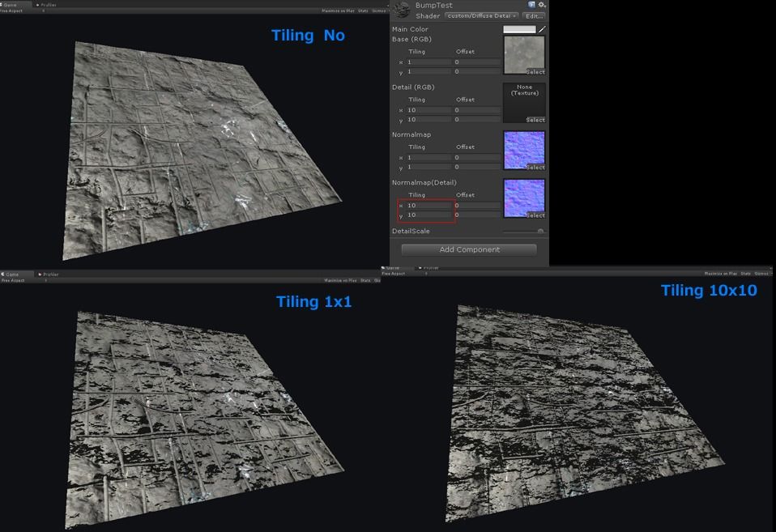Click the BumpTest material preview icon
The image size is (776, 532).
coord(401,10)
